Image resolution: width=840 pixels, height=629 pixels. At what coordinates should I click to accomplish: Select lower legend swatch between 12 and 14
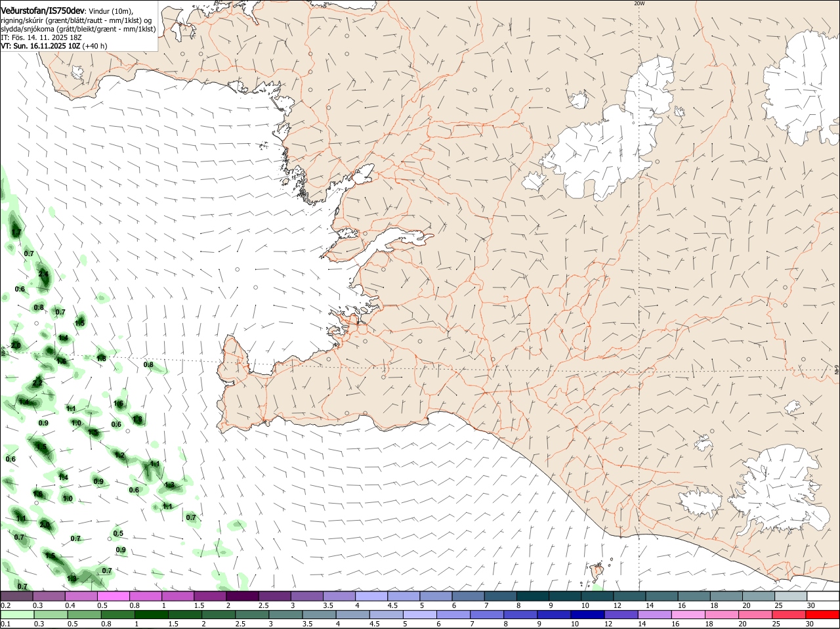pyautogui.click(x=621, y=615)
